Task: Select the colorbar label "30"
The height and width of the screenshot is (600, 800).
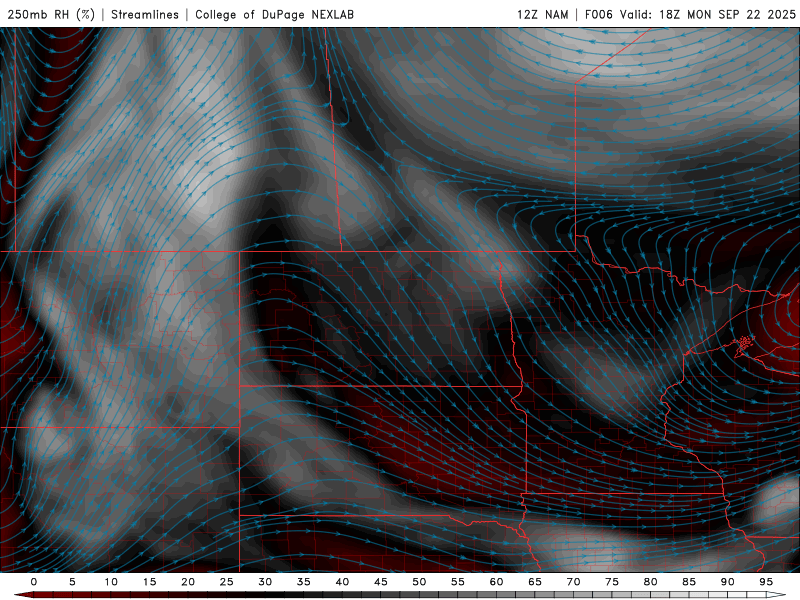Action: coord(265,582)
